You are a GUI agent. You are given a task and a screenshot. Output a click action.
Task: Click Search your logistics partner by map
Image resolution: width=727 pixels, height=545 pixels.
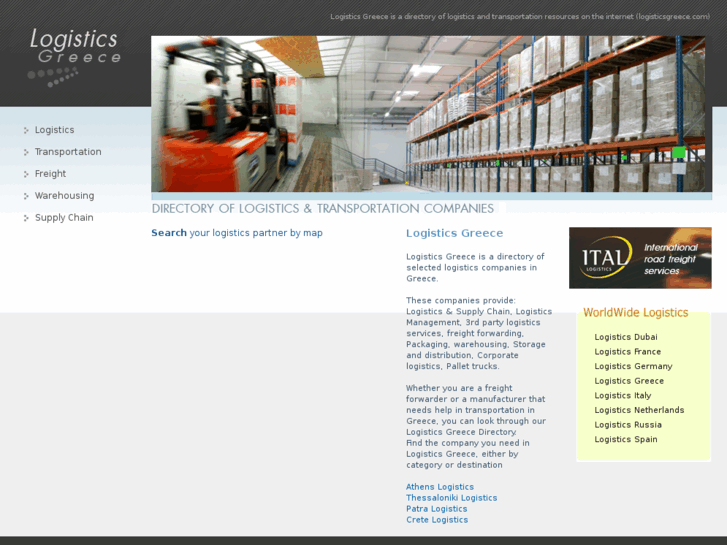[x=237, y=233]
